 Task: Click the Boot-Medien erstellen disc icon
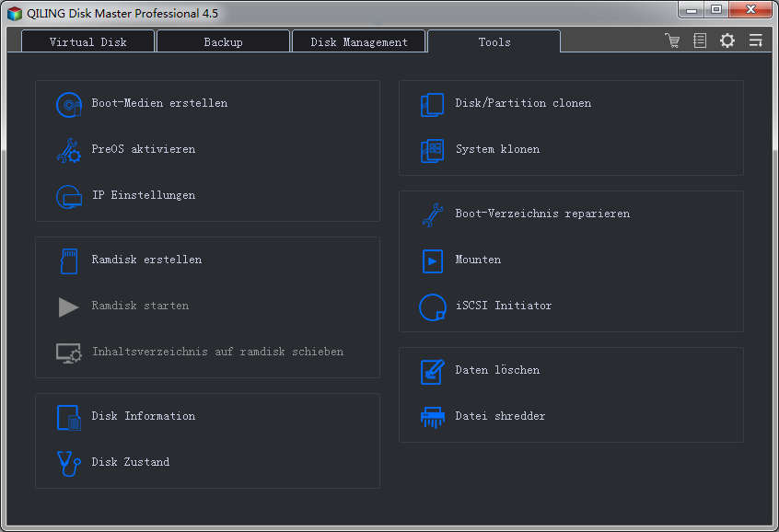(x=68, y=104)
